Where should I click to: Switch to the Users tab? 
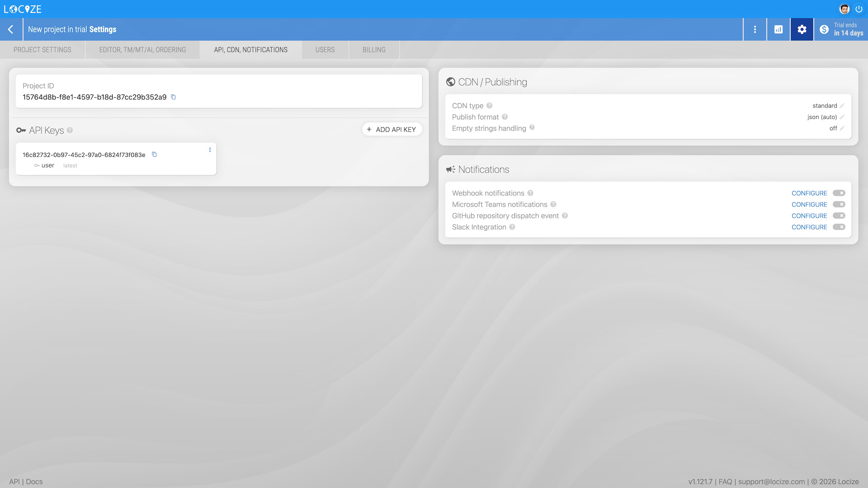click(x=325, y=50)
